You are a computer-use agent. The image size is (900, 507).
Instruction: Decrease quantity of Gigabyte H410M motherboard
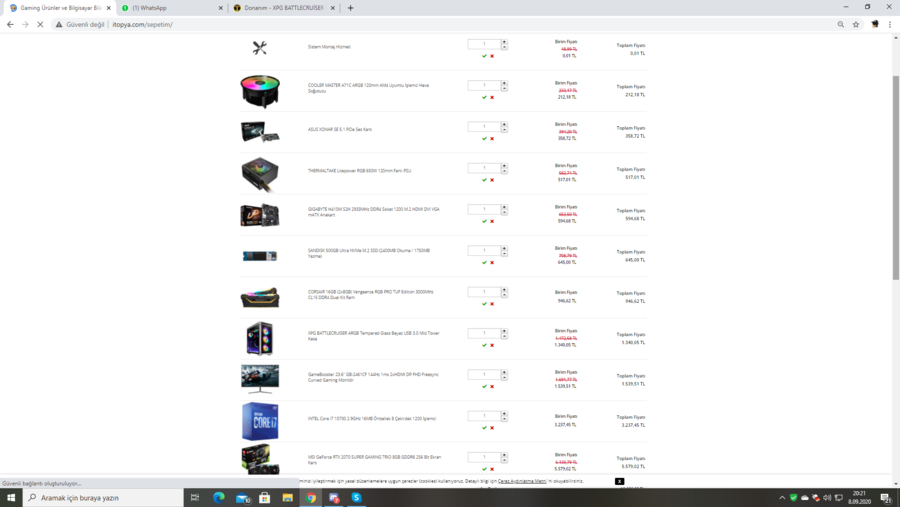tap(505, 212)
